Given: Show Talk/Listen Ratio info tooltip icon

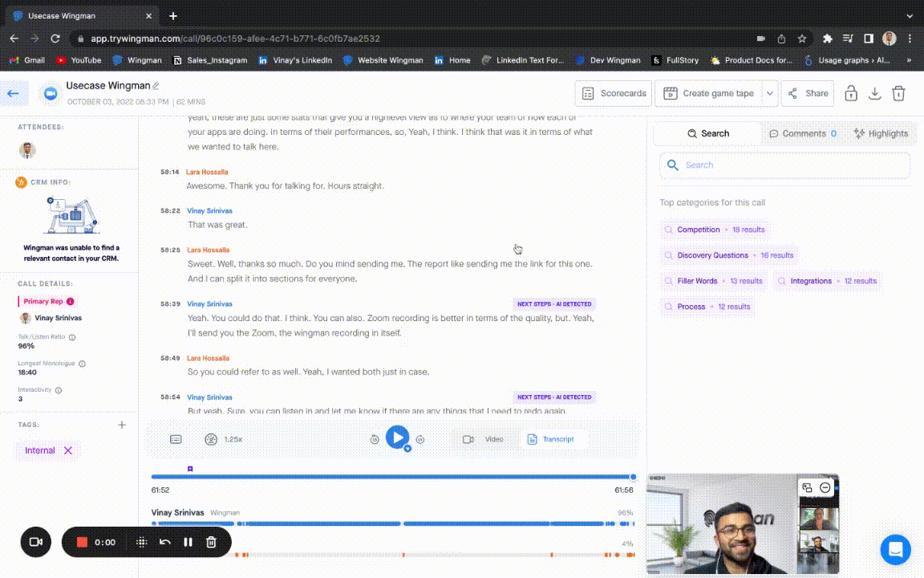Looking at the screenshot, I should click(72, 337).
